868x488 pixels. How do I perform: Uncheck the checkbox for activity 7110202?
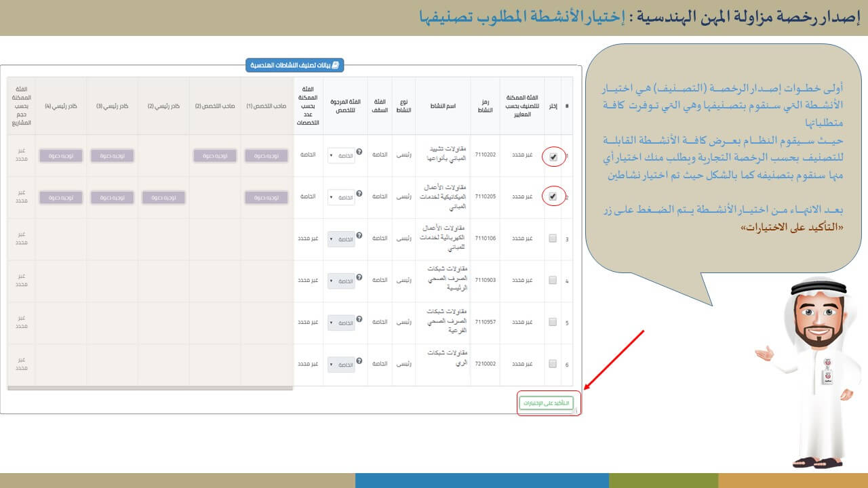(553, 157)
